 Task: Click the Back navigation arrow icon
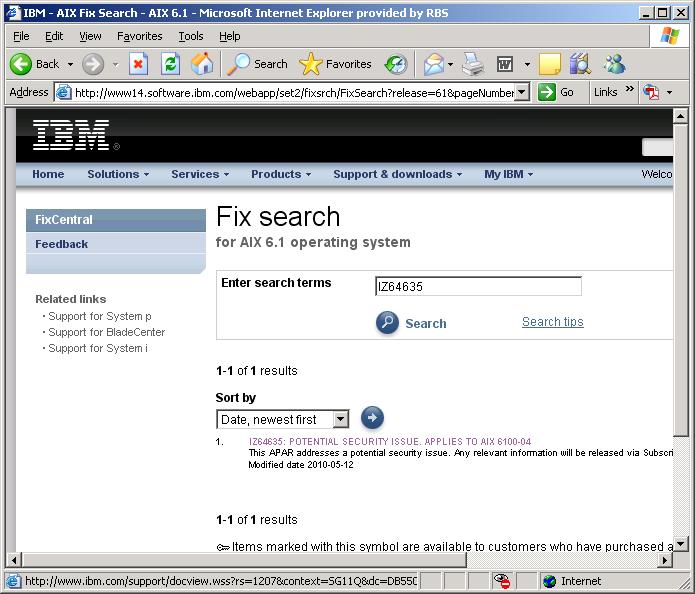pyautogui.click(x=21, y=64)
